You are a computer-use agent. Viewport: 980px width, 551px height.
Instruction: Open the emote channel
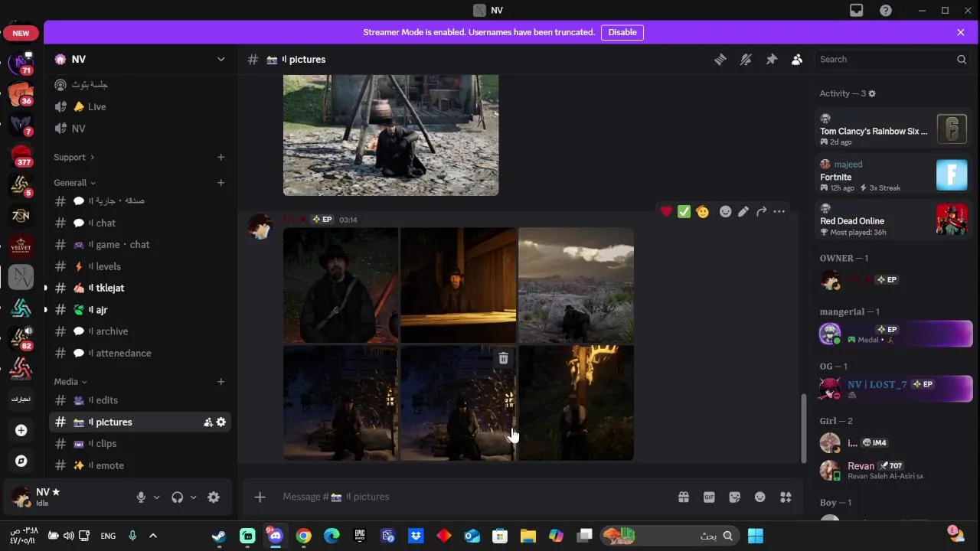click(x=141, y=465)
